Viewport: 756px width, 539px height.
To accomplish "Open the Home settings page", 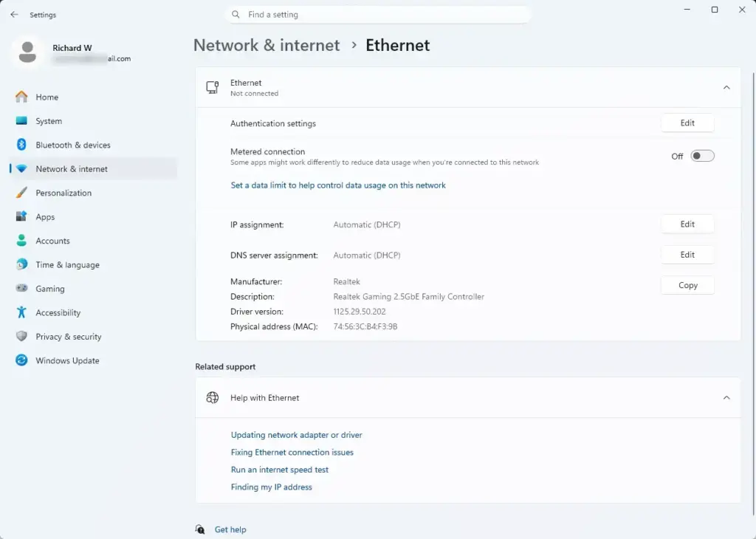I will coord(94,97).
